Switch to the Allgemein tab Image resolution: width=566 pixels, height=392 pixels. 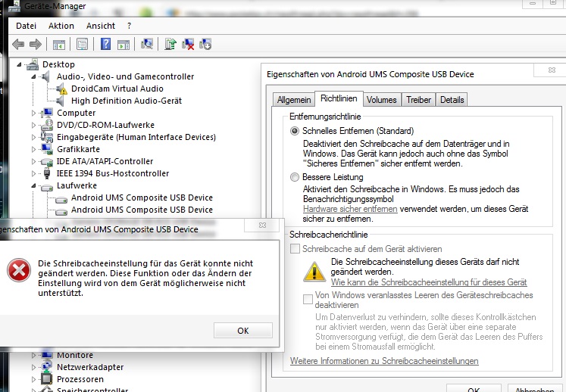point(294,100)
